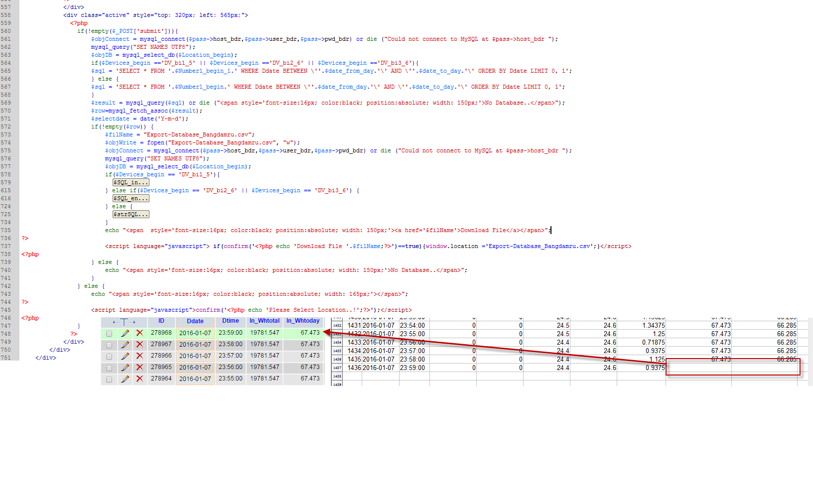This screenshot has width=813, height=504.
Task: Click the 'Please Select Location..' confirm script line
Action: 252,310
